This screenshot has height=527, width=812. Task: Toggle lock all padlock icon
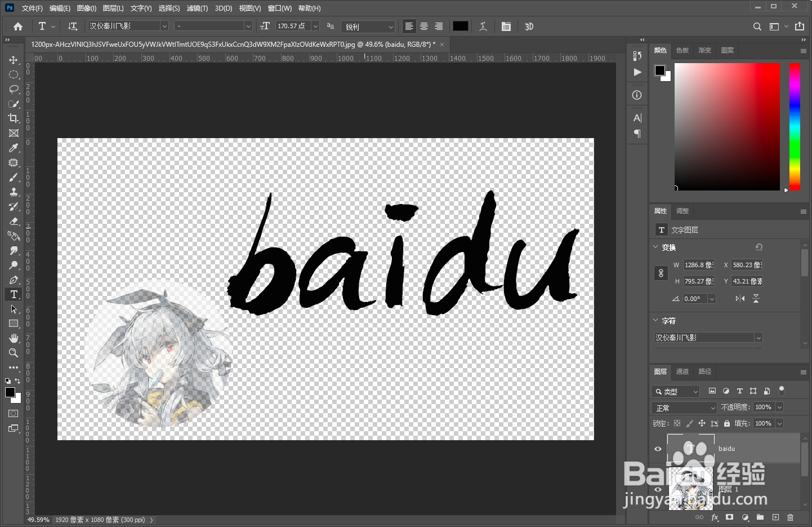point(726,423)
